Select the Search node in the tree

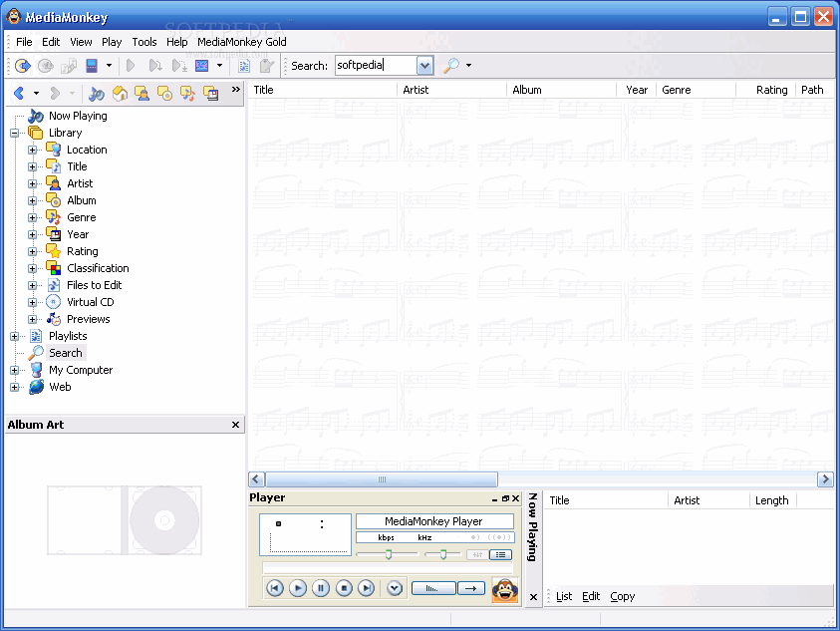tap(66, 353)
